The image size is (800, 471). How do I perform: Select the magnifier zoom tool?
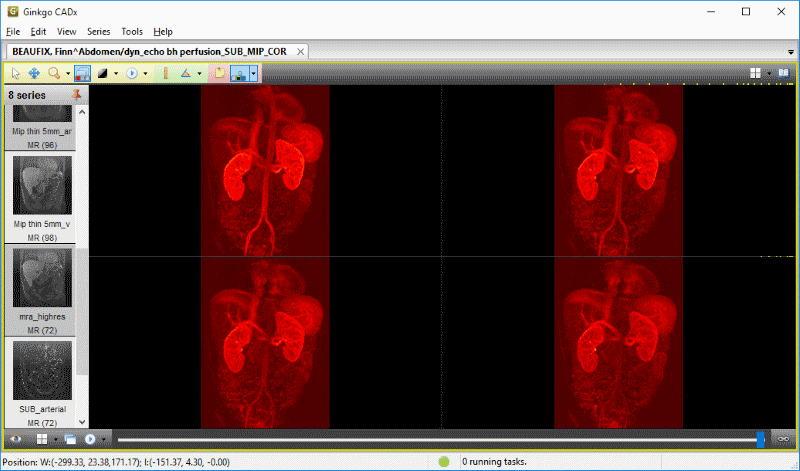(54, 73)
